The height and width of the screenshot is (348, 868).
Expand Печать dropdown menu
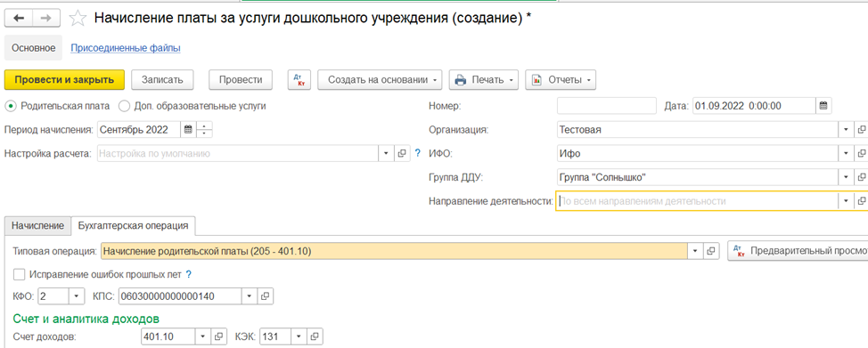click(x=483, y=80)
